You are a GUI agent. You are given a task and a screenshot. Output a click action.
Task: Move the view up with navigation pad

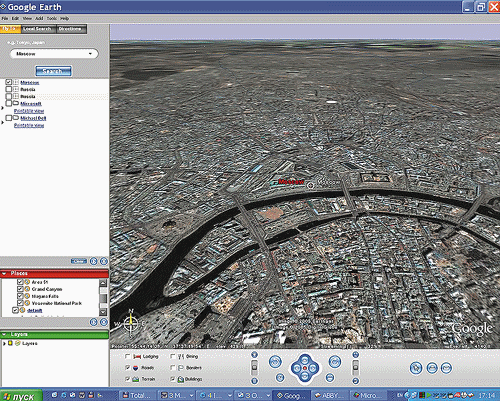[305, 360]
